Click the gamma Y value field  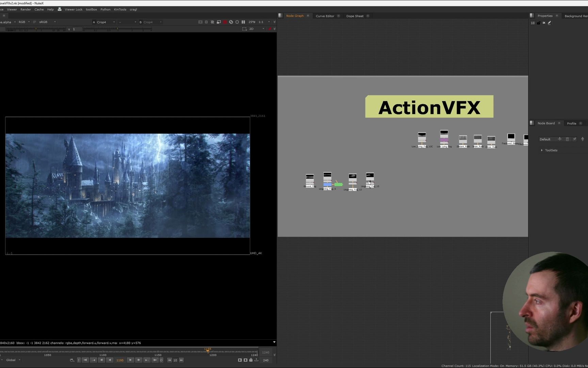[77, 29]
